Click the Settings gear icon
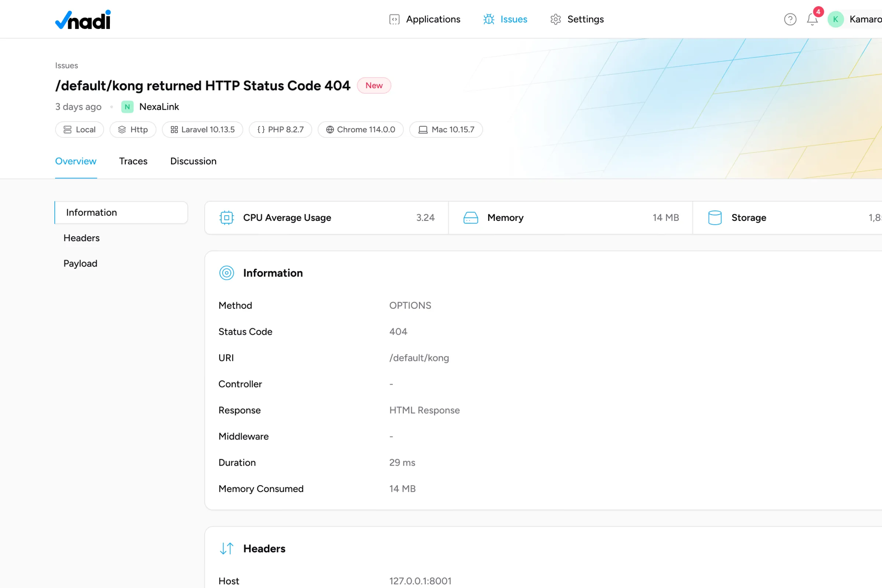 555,19
